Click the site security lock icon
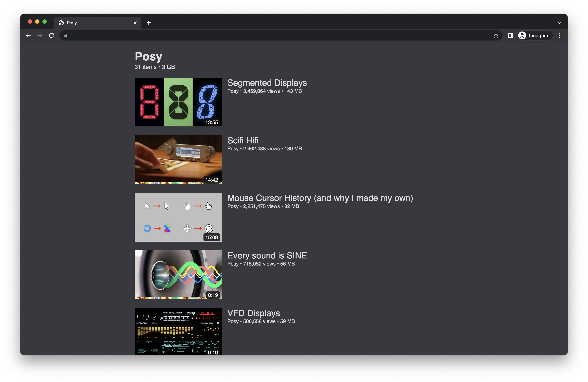The width and height of the screenshot is (588, 382). [66, 35]
